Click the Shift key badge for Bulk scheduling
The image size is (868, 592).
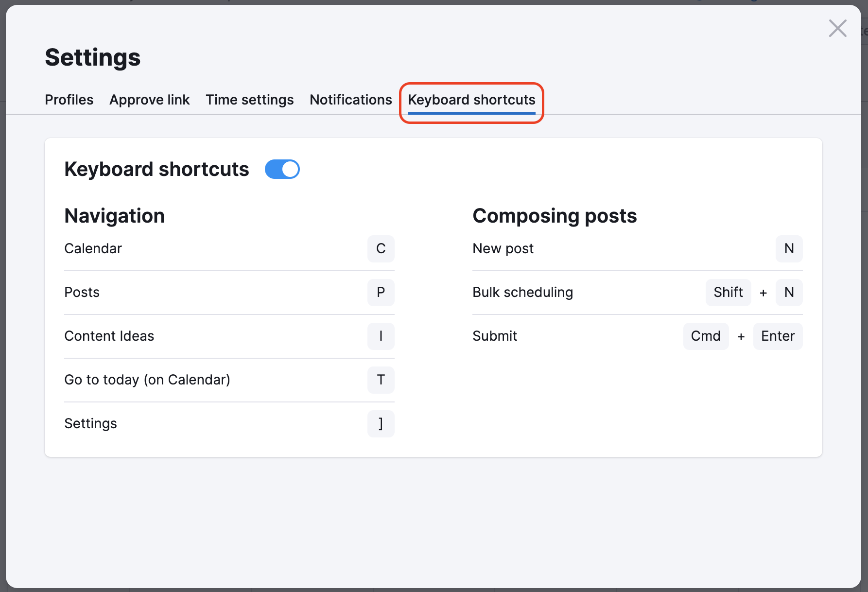click(x=728, y=293)
